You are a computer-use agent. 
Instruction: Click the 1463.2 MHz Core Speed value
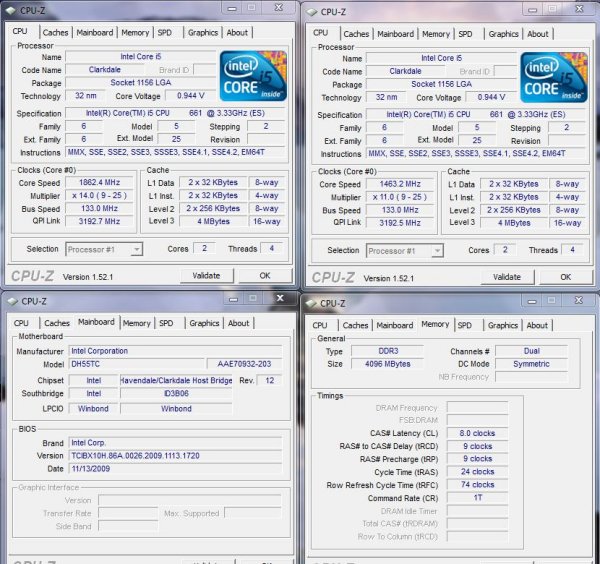(400, 184)
